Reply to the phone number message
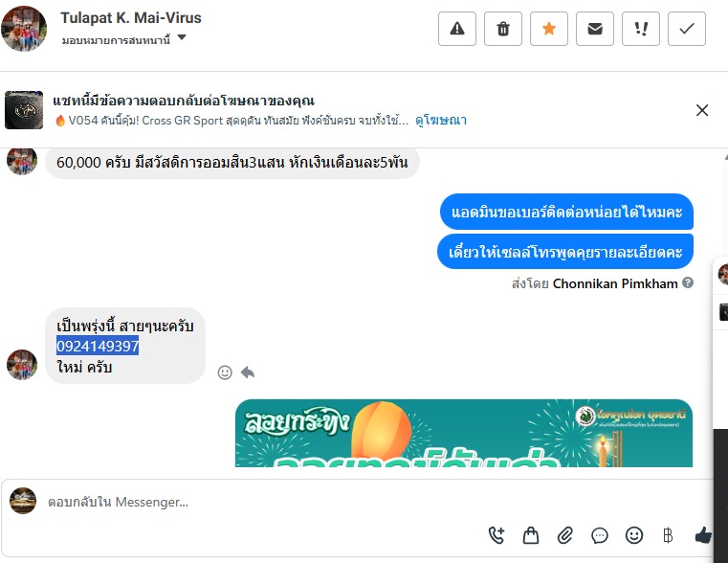The image size is (728, 563). click(x=248, y=372)
